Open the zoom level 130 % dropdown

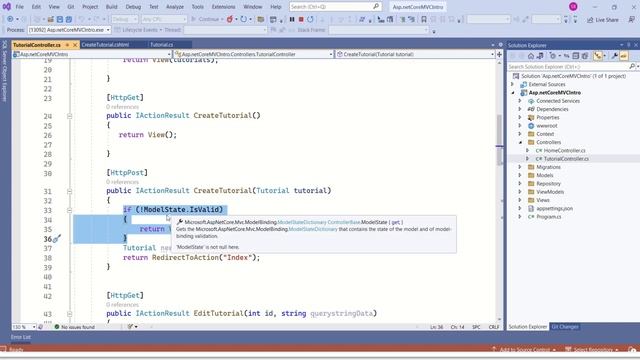[24, 327]
